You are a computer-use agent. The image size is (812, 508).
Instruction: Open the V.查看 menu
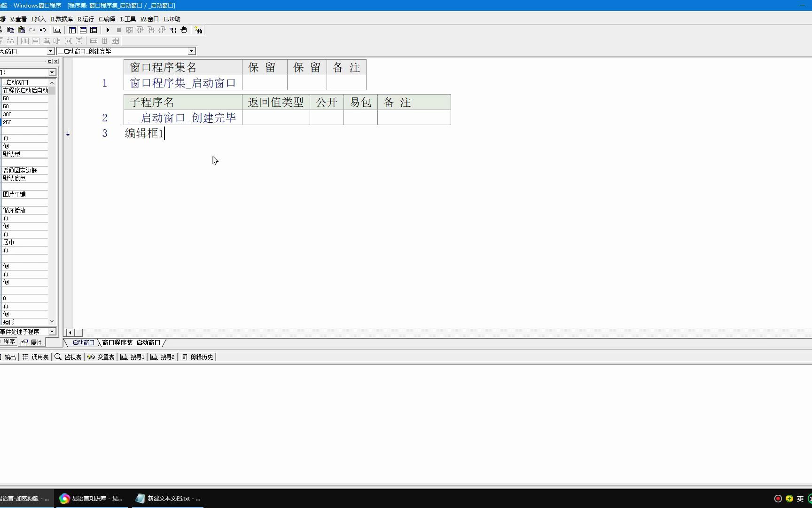click(x=18, y=19)
